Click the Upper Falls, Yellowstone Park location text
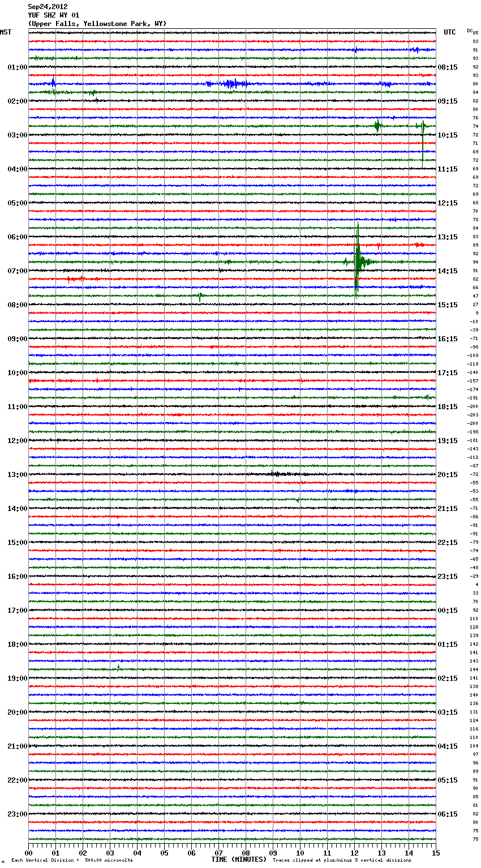 97,24
